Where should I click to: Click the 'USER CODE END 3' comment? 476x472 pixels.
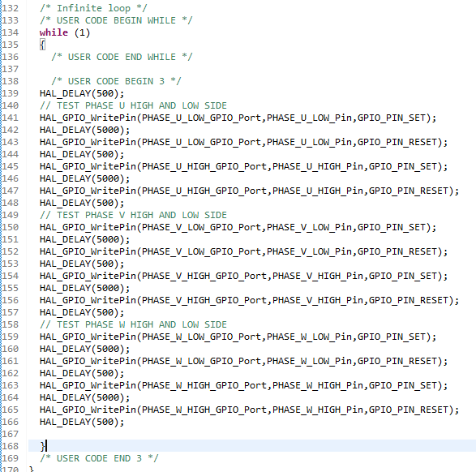point(99,458)
